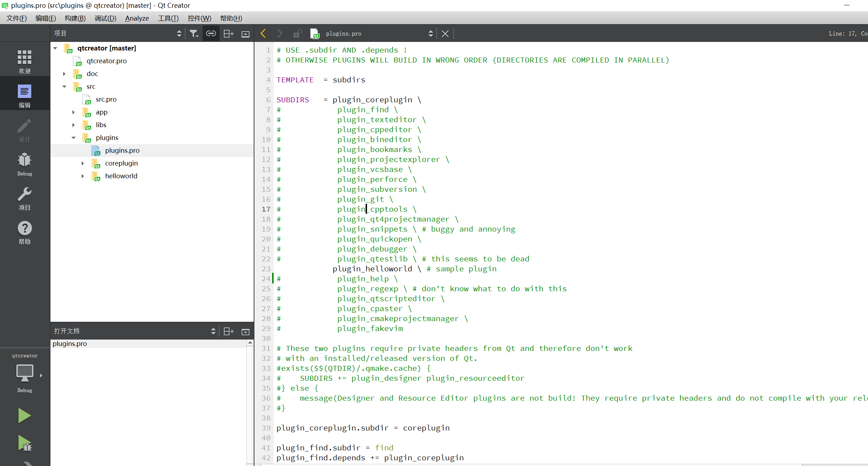The width and height of the screenshot is (868, 466).
Task: Click the forward navigation arrow in toolbar
Action: (x=279, y=33)
